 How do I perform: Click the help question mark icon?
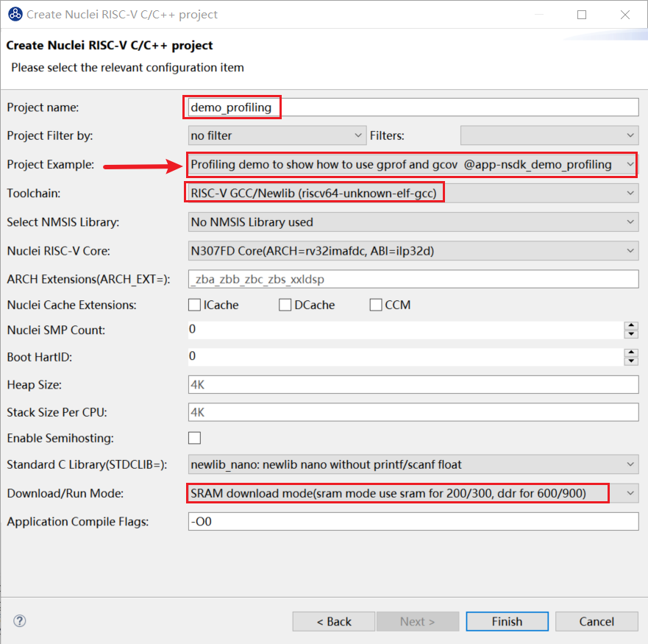tap(20, 620)
